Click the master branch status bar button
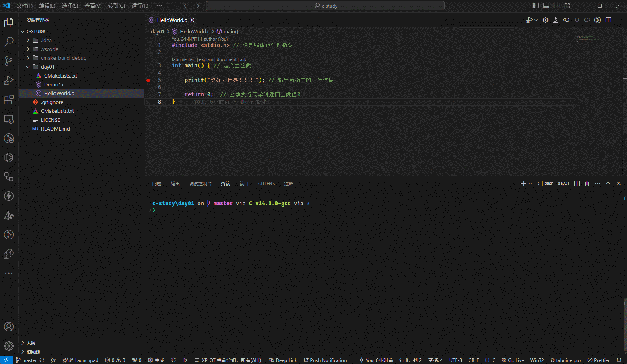627x364 pixels. 27,360
